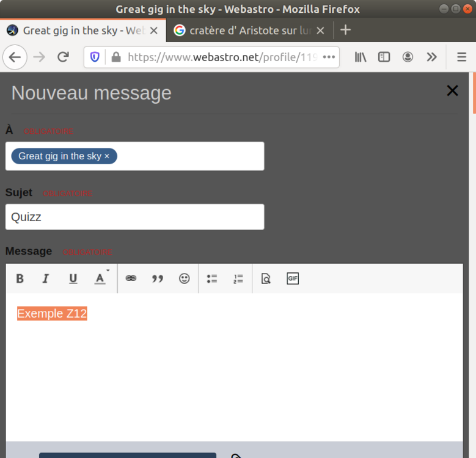Open the Firefox hamburger menu

pyautogui.click(x=462, y=57)
